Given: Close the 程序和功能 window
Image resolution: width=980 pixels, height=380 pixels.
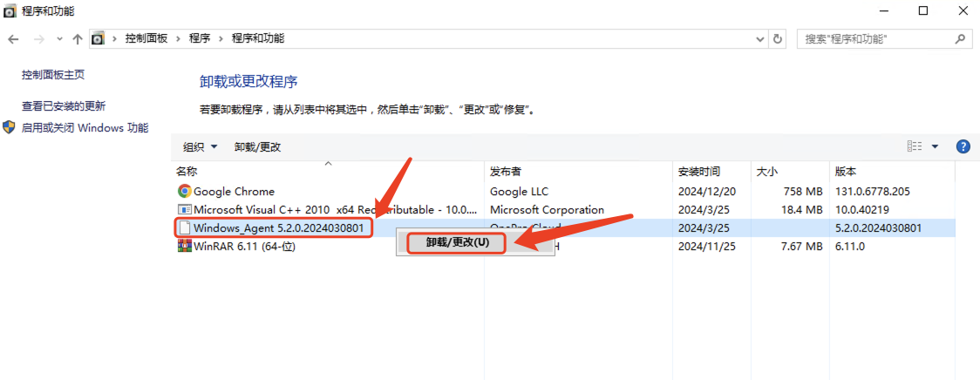Looking at the screenshot, I should point(962,10).
